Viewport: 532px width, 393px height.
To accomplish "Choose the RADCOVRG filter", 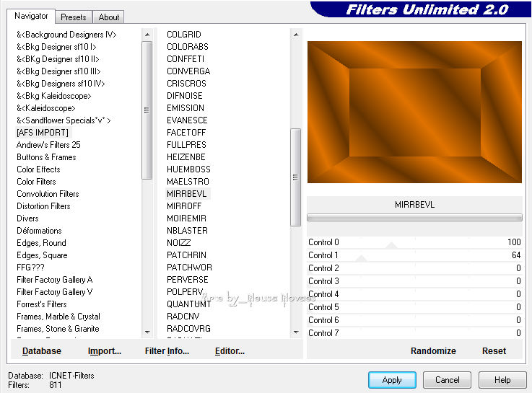I will (188, 329).
